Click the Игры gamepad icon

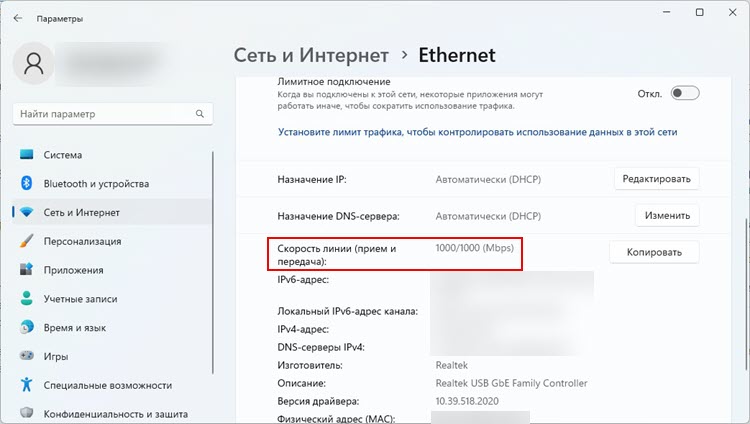click(x=26, y=356)
